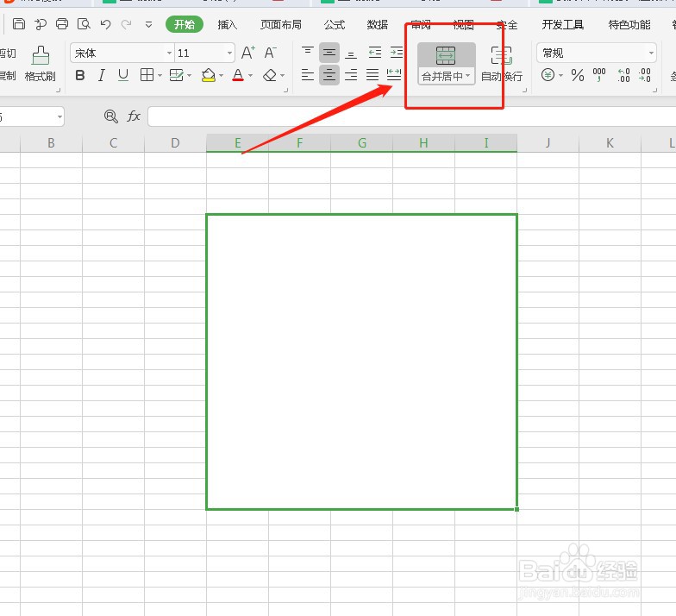Image resolution: width=676 pixels, height=616 pixels.
Task: Click the Save icon in quick access toolbar
Action: (19, 24)
